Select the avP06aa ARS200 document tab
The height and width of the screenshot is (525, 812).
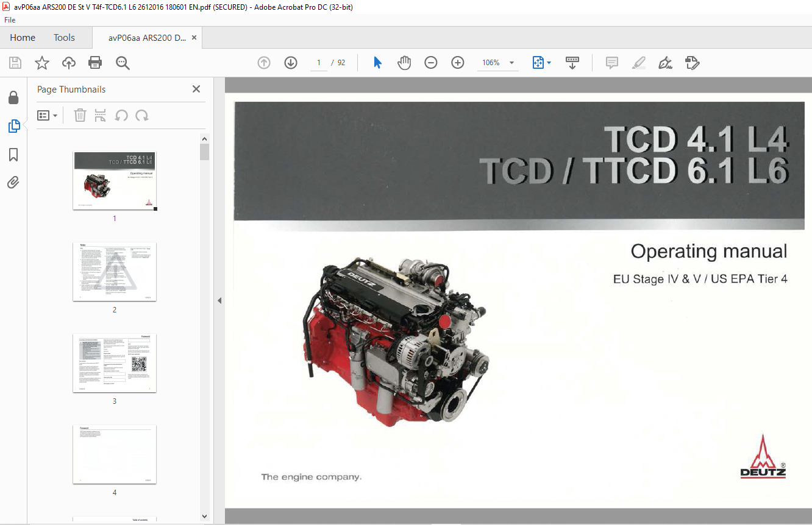147,38
